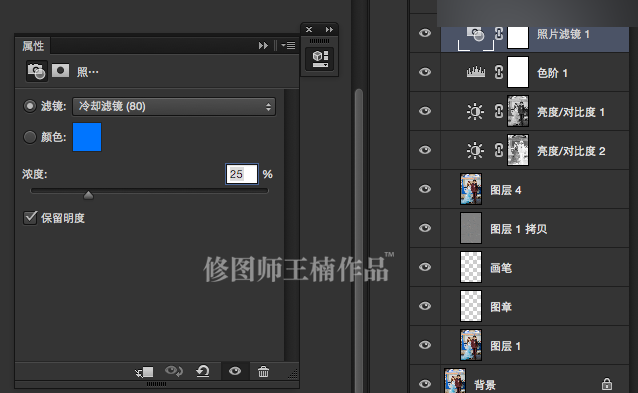Click view previous state icon

(174, 371)
